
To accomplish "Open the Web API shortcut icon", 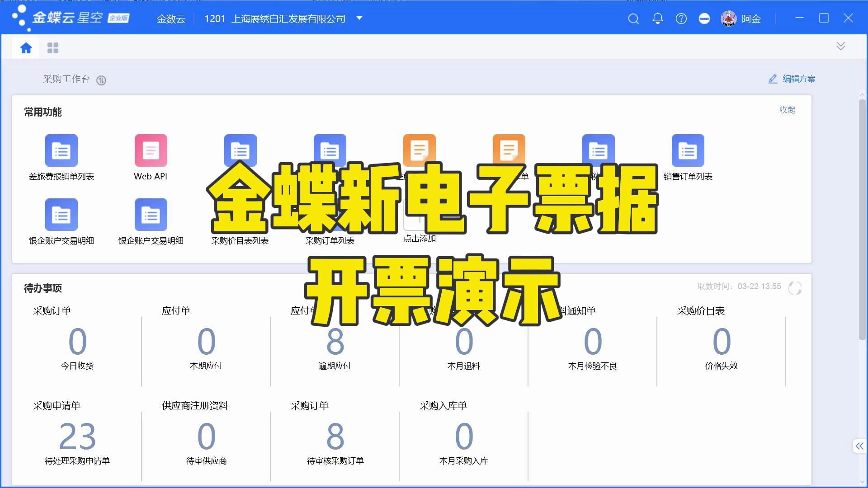I will tap(151, 150).
